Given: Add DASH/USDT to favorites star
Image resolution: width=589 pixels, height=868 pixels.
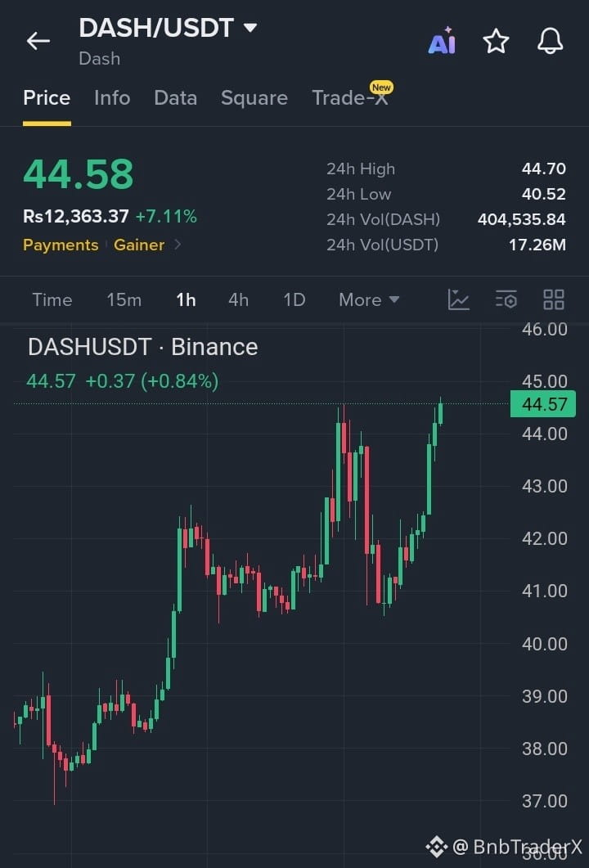Looking at the screenshot, I should [496, 41].
